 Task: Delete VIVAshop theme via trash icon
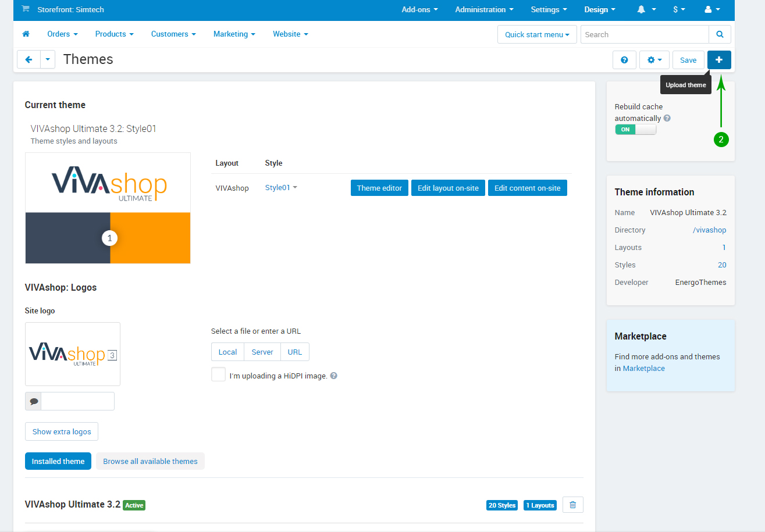tap(572, 505)
